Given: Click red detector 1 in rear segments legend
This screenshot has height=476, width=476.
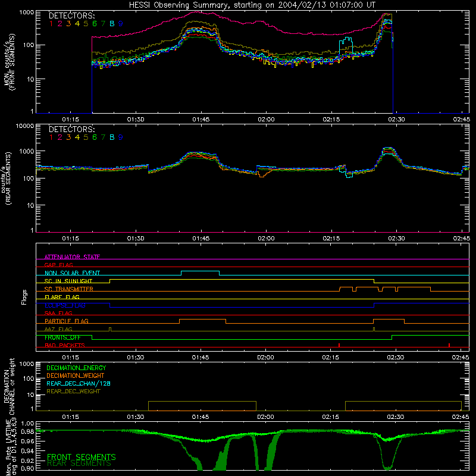Looking at the screenshot, I should (x=51, y=137).
